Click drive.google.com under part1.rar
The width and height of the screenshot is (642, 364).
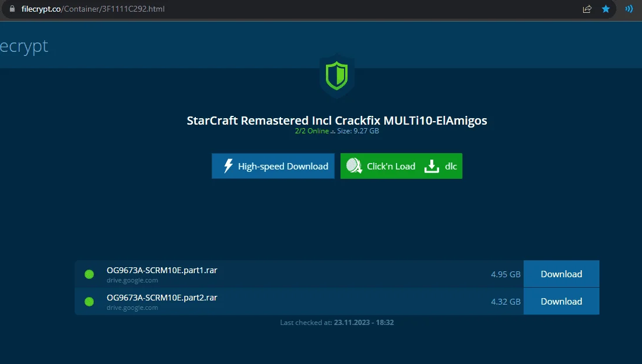coord(132,281)
